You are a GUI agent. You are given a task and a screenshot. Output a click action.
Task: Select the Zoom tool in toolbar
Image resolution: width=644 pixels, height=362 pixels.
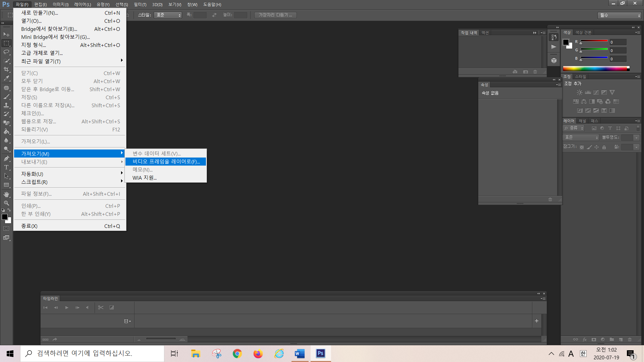6,203
